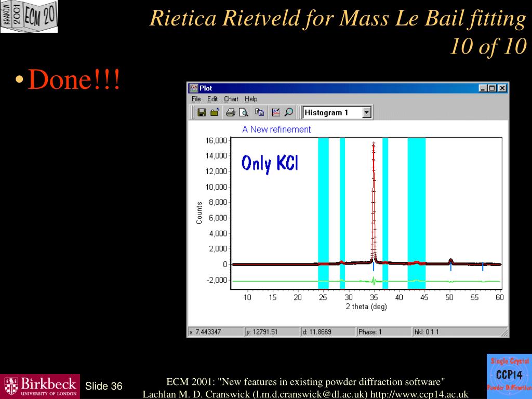This screenshot has height=399, width=532.
Task: Maximize the Plot window
Action: [491, 88]
